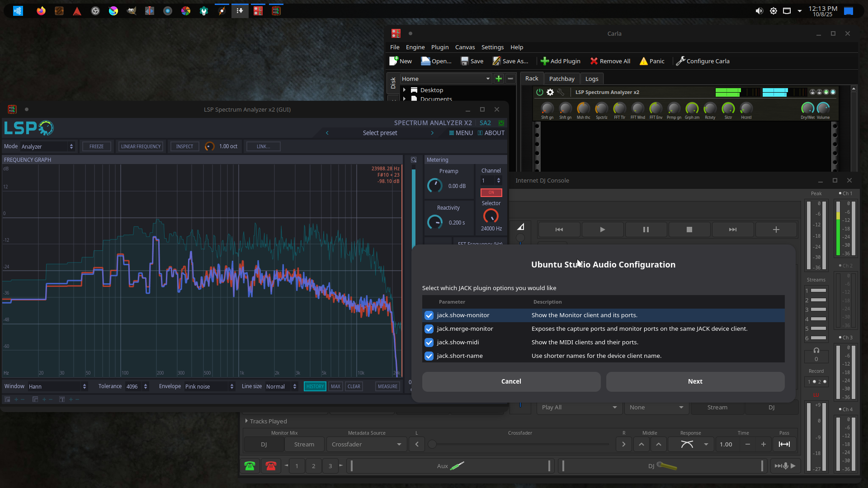
Task: Click the green phone icon
Action: [x=250, y=466]
